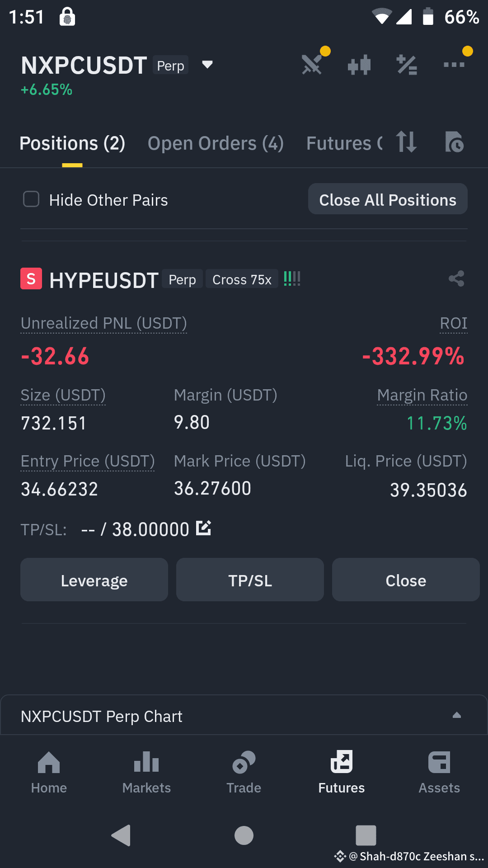This screenshot has height=868, width=488.
Task: Open the percentage calculator icon
Action: [407, 65]
